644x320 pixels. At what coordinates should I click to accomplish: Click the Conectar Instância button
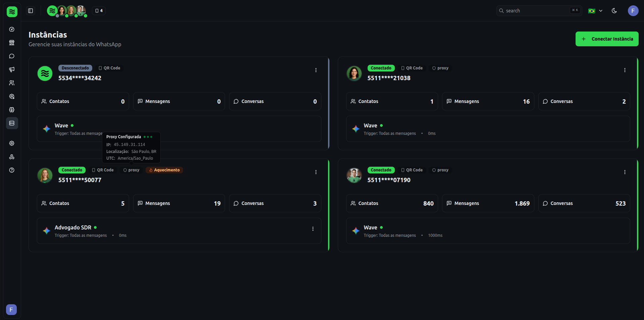[x=607, y=39]
